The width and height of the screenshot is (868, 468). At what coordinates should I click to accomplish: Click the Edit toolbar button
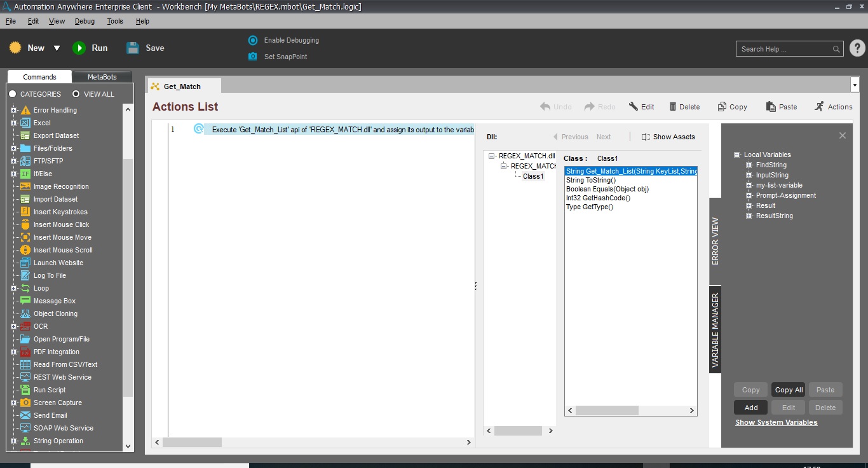click(x=642, y=107)
